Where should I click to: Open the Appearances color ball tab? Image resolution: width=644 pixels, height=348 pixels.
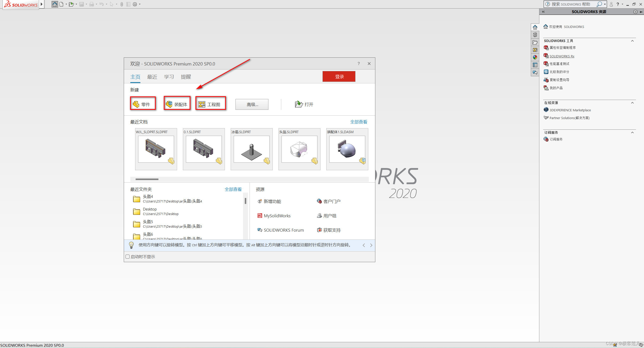click(535, 57)
